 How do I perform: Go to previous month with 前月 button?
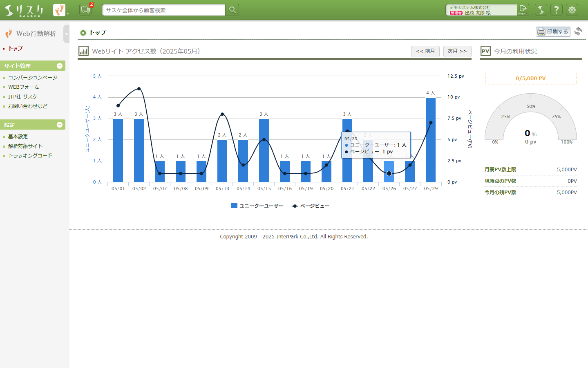[425, 51]
